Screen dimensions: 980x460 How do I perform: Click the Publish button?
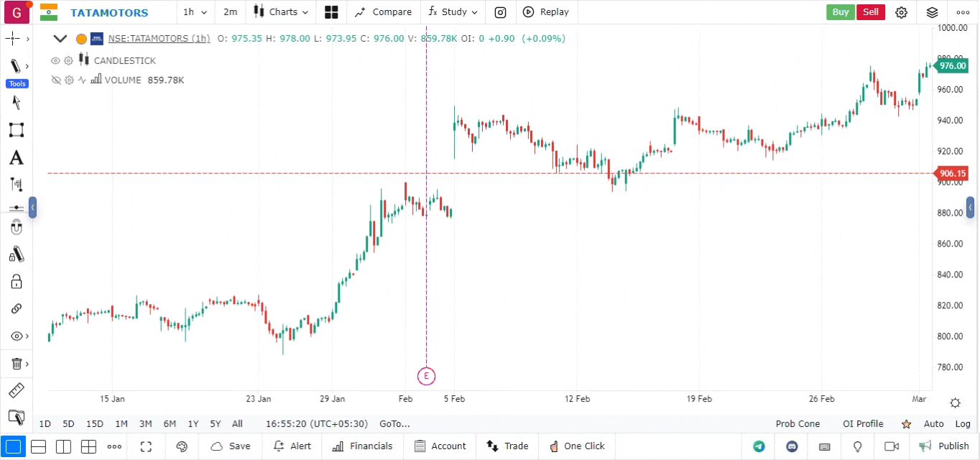coord(944,446)
